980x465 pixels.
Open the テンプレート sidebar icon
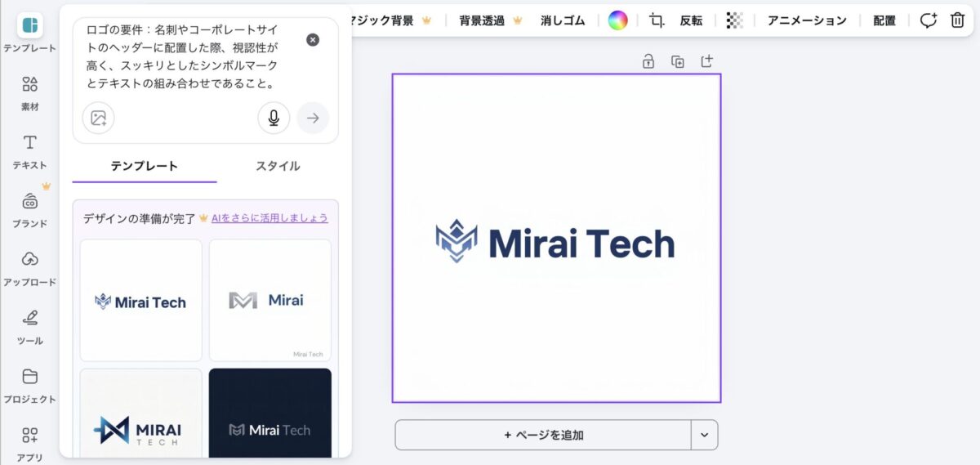tap(29, 26)
